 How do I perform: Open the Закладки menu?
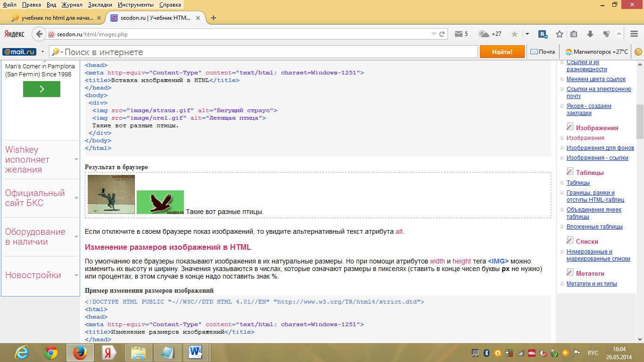(100, 5)
